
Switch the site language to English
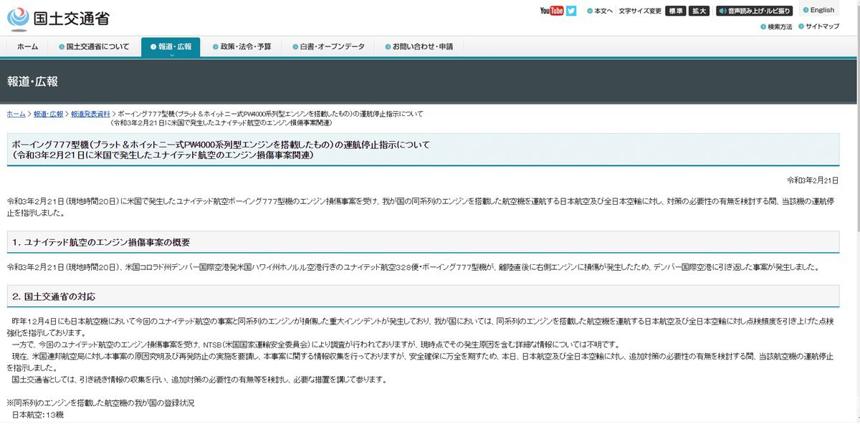click(821, 10)
